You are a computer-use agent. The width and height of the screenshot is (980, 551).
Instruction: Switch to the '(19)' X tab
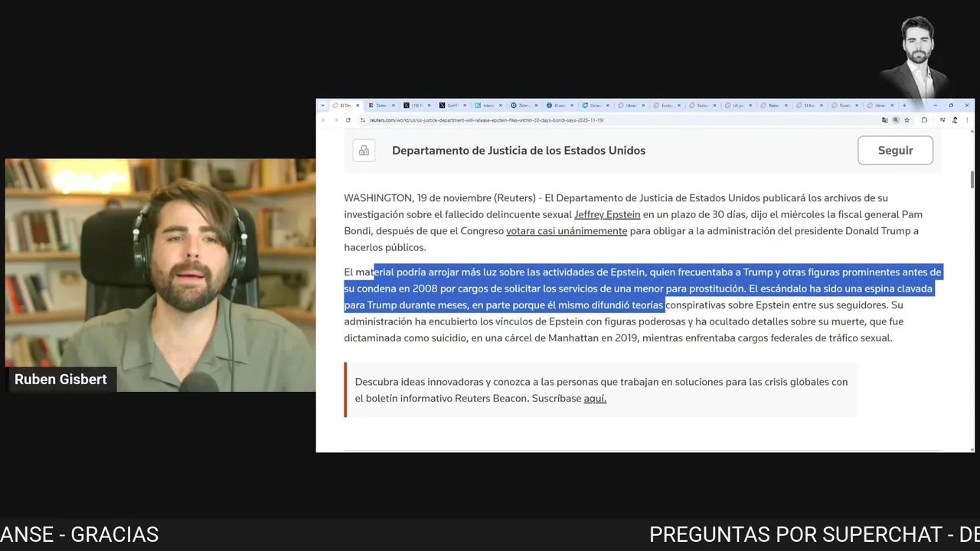click(x=417, y=106)
